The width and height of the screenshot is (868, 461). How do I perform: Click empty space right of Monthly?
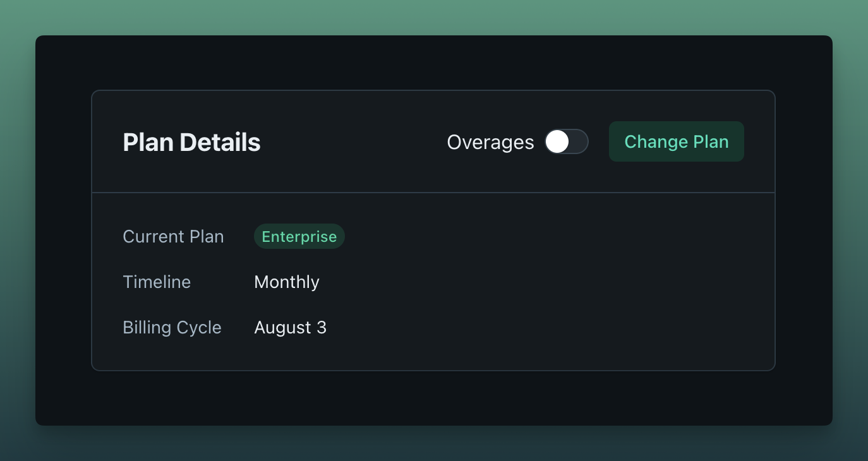click(x=537, y=282)
